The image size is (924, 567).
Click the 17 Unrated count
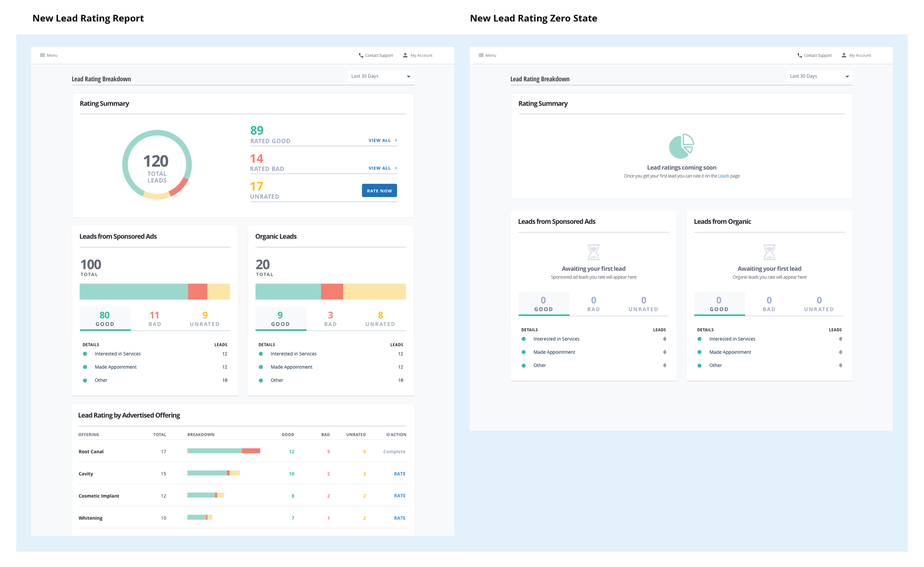(x=257, y=186)
